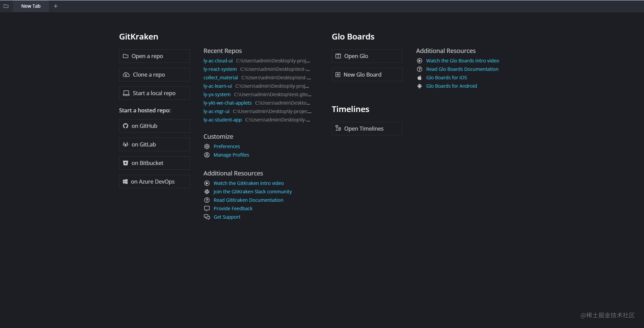This screenshot has height=328, width=644.
Task: Select the Apple icon beside Glo Boards for iOS
Action: click(420, 77)
